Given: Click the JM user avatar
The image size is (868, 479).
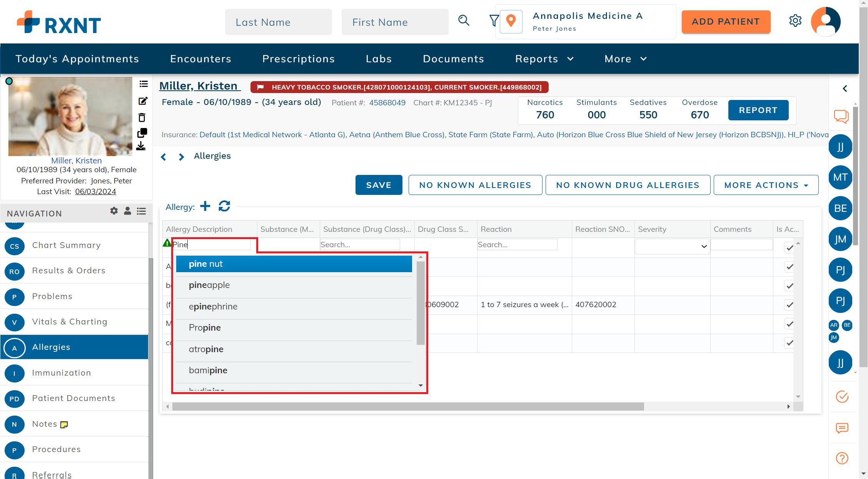Looking at the screenshot, I should pyautogui.click(x=840, y=239).
